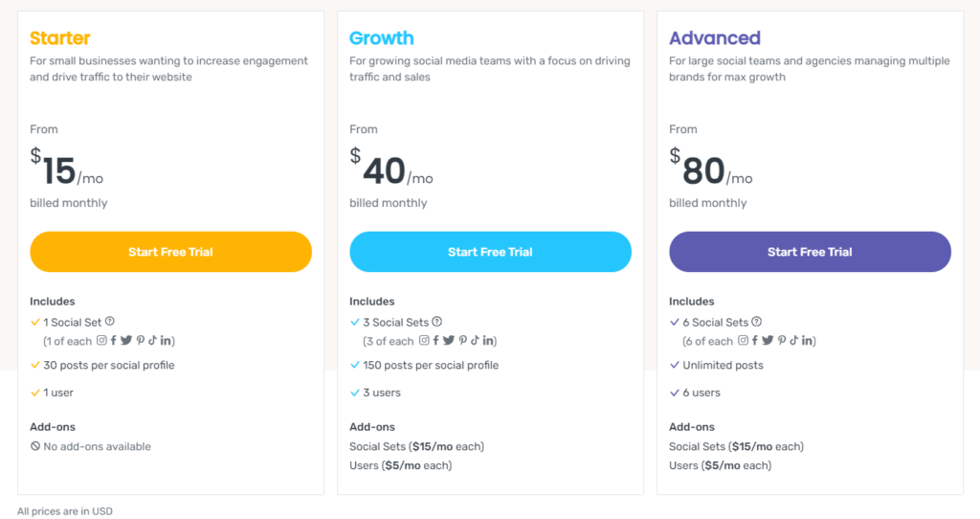Image resolution: width=980 pixels, height=519 pixels.
Task: Click checkmark next to Unlimited posts
Action: [675, 365]
